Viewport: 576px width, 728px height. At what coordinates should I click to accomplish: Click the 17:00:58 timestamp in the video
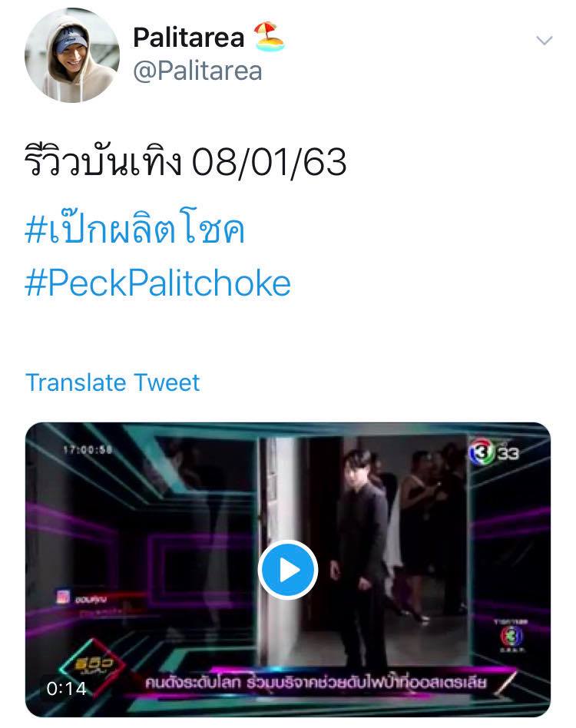pyautogui.click(x=88, y=449)
